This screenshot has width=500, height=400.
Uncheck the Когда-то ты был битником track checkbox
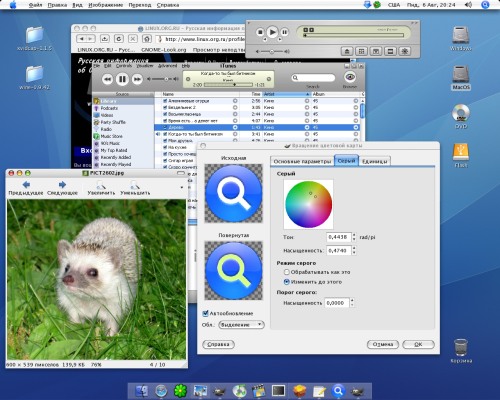coord(165,134)
